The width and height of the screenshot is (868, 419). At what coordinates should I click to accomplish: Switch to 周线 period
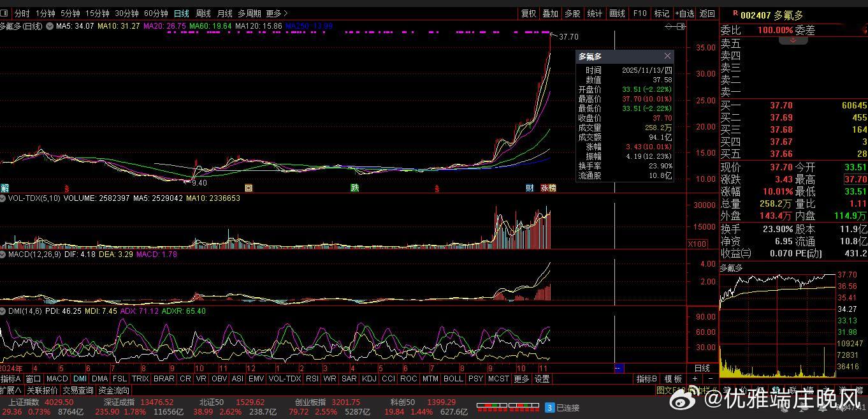coord(203,13)
